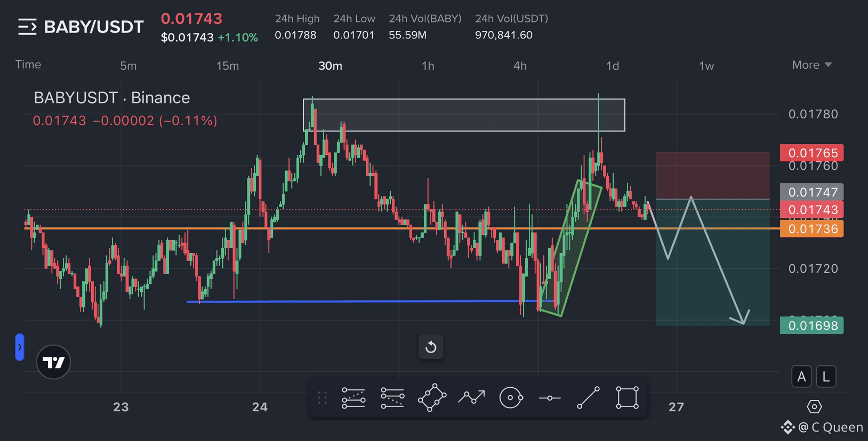Click the 0.01720 price axis label

click(813, 268)
